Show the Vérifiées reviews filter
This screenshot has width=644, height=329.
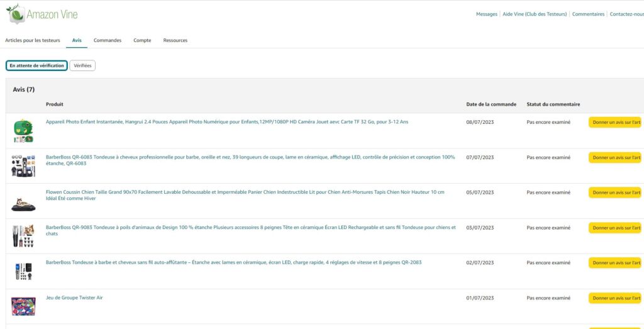(82, 65)
